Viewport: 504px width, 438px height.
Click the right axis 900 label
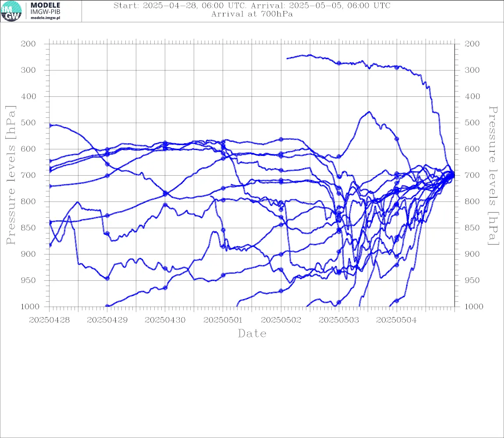click(x=472, y=254)
